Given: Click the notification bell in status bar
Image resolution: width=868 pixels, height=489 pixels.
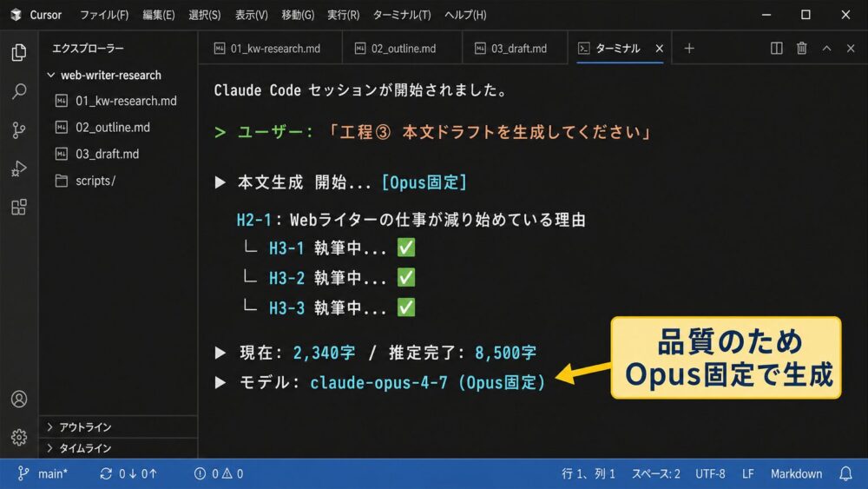Looking at the screenshot, I should click(x=845, y=473).
